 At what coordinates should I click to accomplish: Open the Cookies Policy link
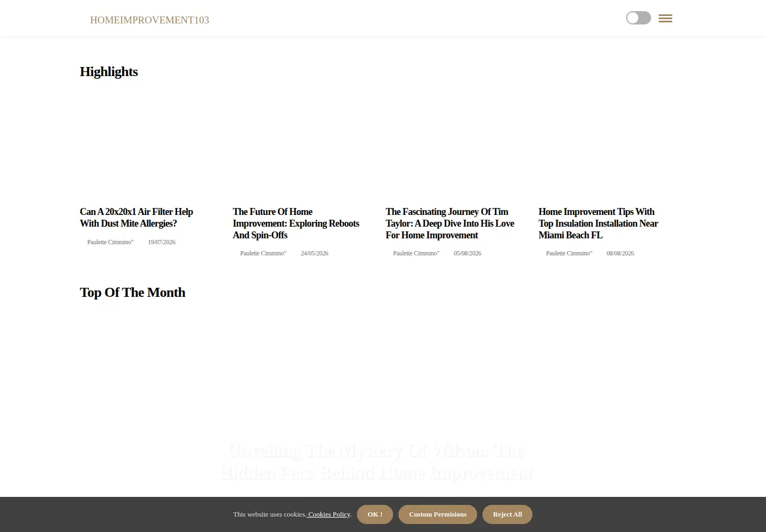pyautogui.click(x=329, y=514)
